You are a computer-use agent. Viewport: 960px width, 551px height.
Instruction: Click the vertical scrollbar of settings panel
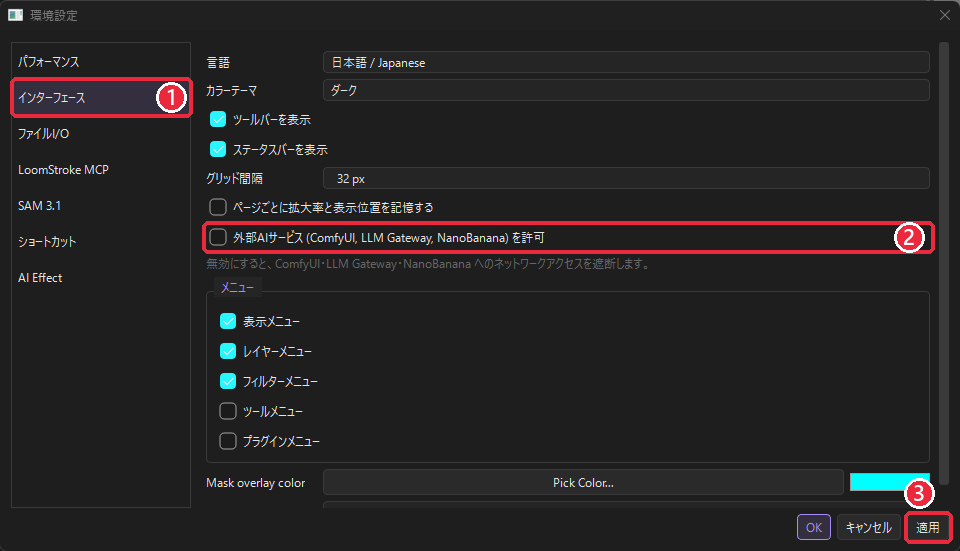pyautogui.click(x=944, y=263)
